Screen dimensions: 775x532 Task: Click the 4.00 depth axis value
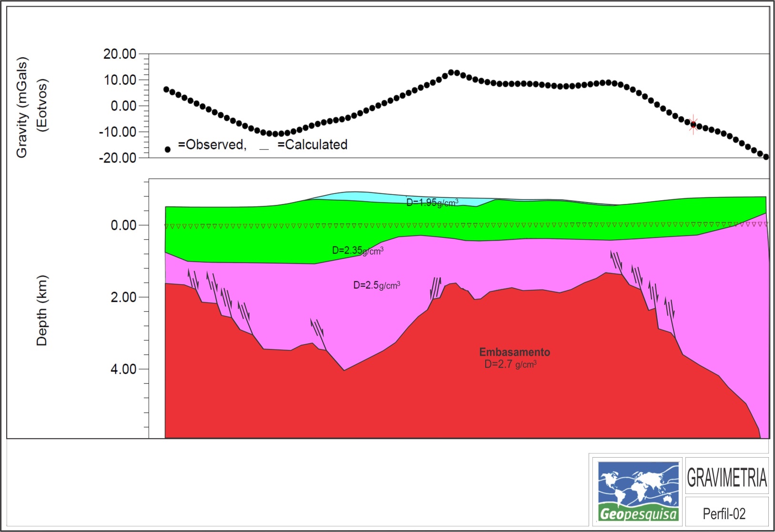123,369
